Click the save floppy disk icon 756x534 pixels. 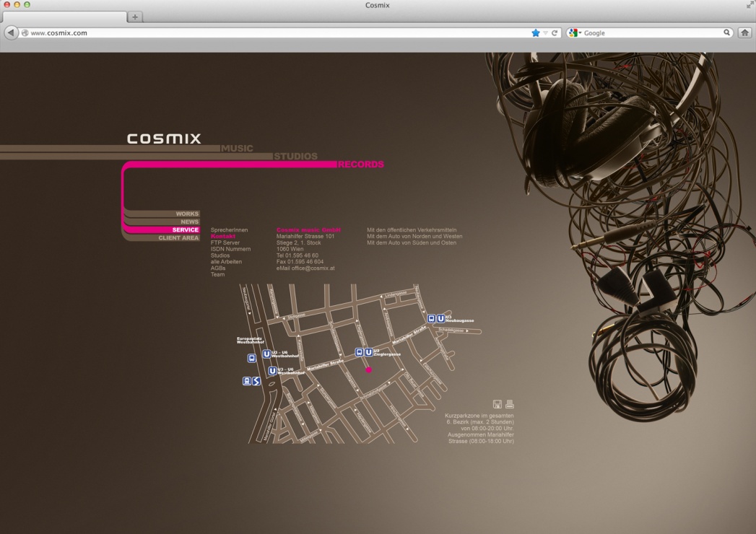click(x=498, y=404)
